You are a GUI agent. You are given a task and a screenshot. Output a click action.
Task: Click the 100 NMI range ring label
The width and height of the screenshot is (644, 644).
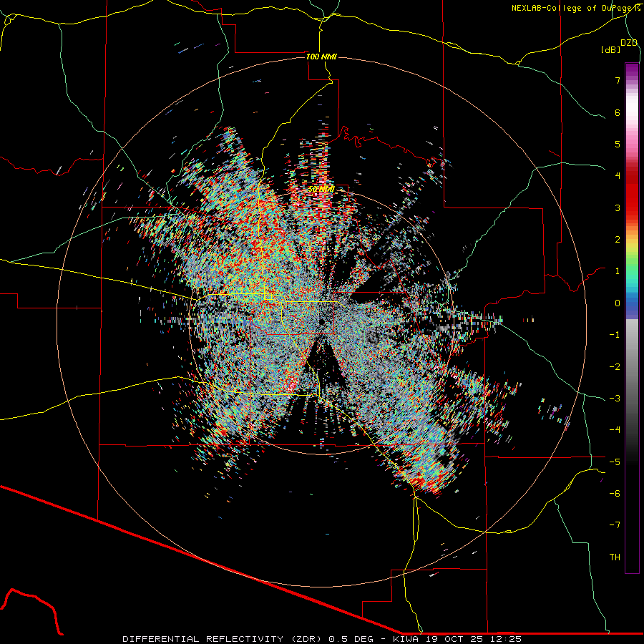(x=321, y=57)
